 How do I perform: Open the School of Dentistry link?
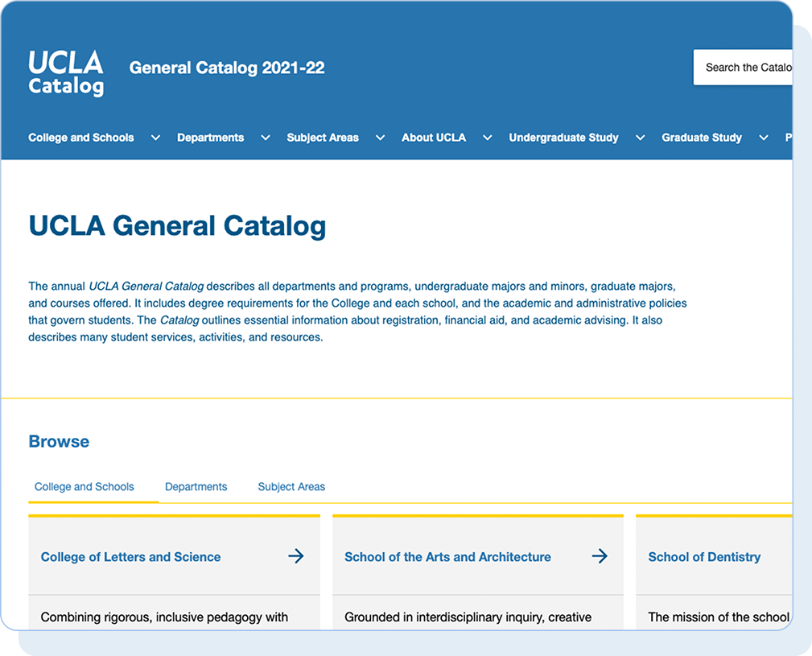coord(704,557)
